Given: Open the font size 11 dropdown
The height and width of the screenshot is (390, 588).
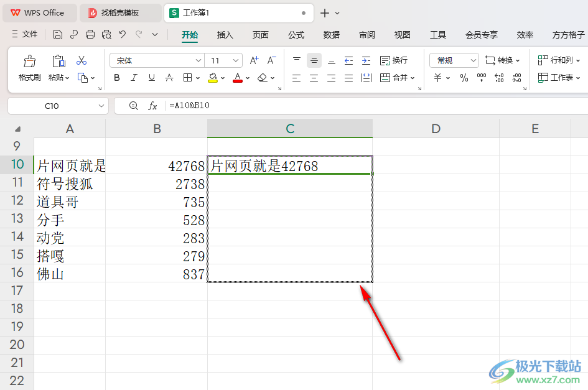Looking at the screenshot, I should (x=235, y=60).
